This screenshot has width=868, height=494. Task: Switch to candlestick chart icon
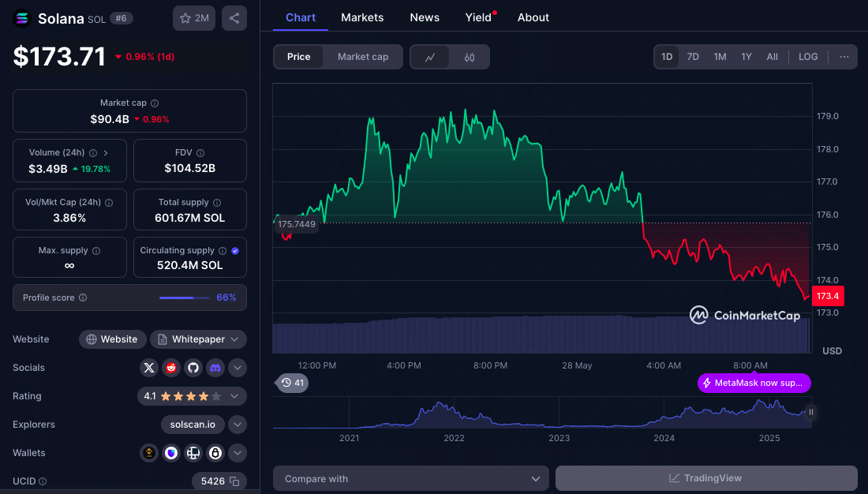pyautogui.click(x=470, y=57)
